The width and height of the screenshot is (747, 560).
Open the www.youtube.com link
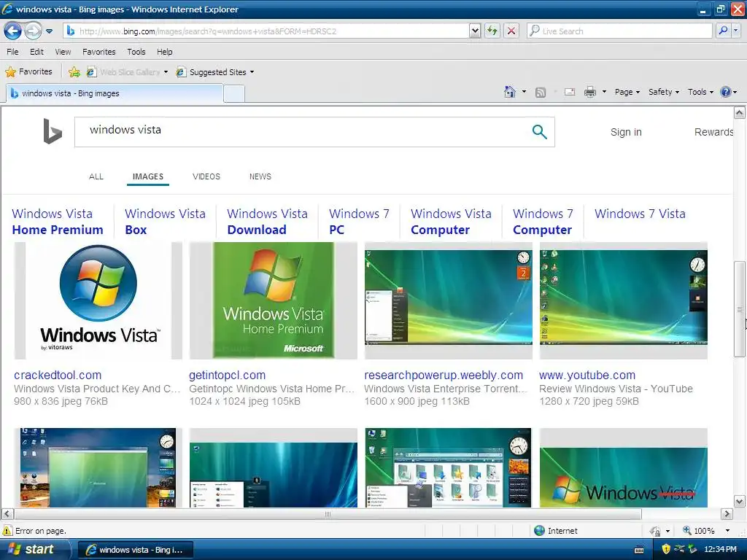point(587,376)
